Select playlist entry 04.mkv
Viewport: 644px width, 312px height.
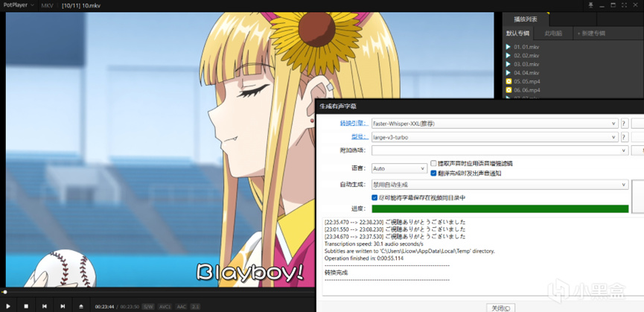pos(526,73)
